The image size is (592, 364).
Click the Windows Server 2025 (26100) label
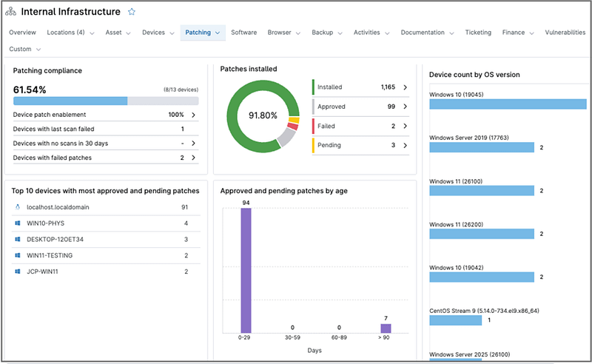(469, 354)
